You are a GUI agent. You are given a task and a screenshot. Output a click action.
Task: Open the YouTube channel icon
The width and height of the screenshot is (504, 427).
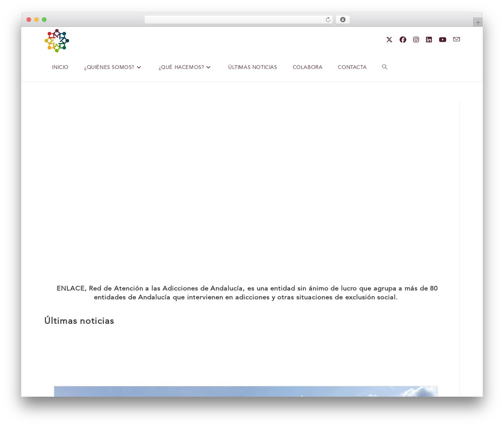(x=443, y=39)
